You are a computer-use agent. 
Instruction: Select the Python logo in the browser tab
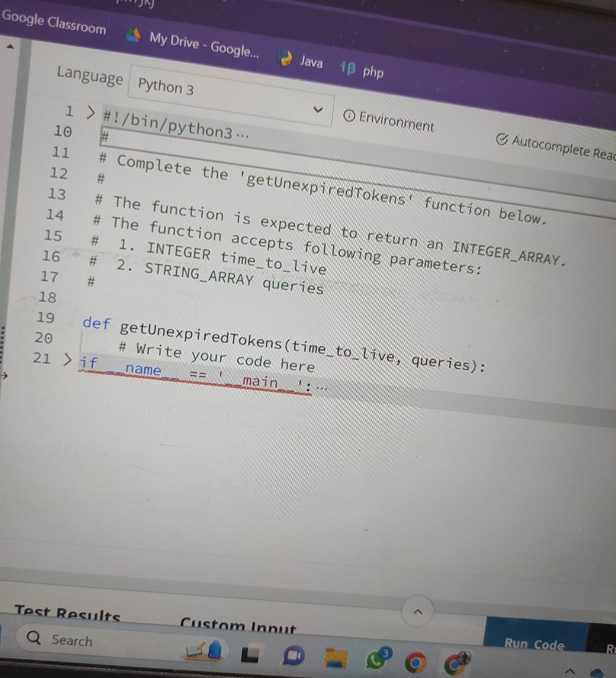[x=285, y=59]
